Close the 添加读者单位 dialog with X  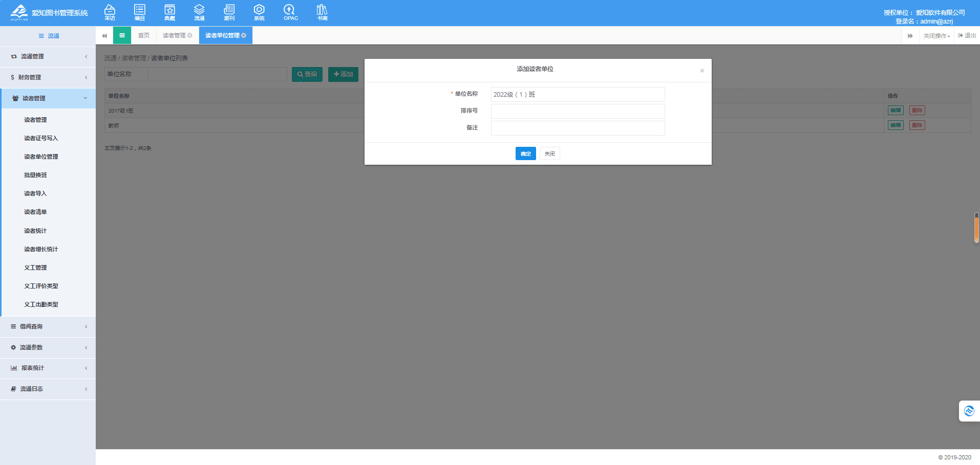point(702,71)
